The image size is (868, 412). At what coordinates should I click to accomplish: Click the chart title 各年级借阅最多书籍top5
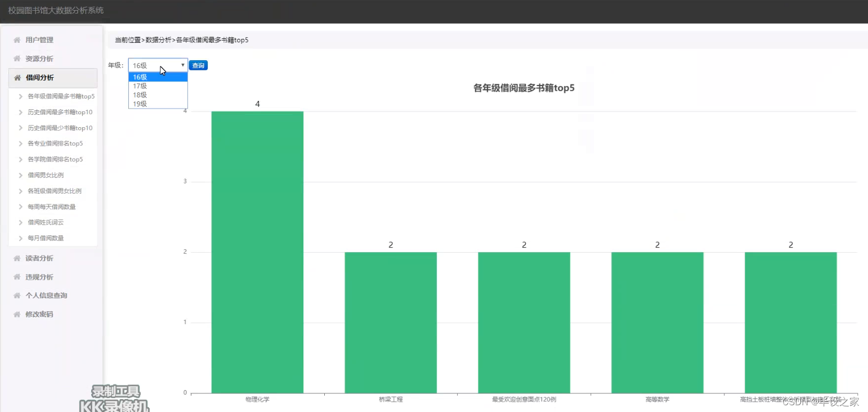(524, 88)
